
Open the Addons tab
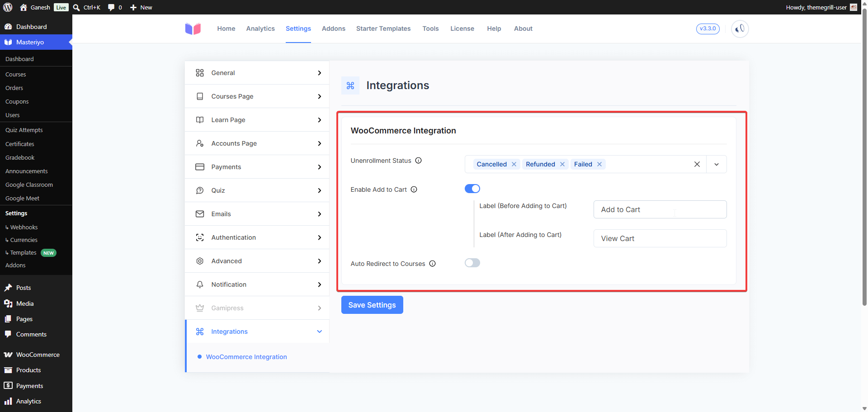(x=334, y=28)
